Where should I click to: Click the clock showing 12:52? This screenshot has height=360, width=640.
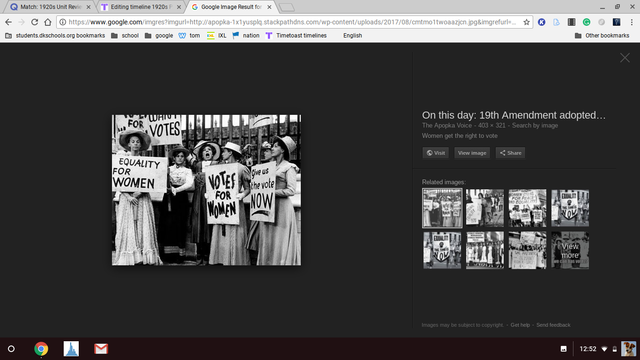[x=588, y=349]
